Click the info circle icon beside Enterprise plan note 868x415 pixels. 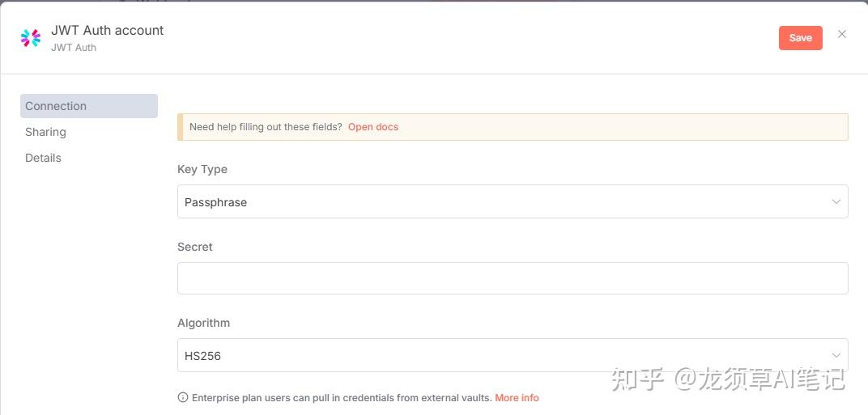[183, 397]
